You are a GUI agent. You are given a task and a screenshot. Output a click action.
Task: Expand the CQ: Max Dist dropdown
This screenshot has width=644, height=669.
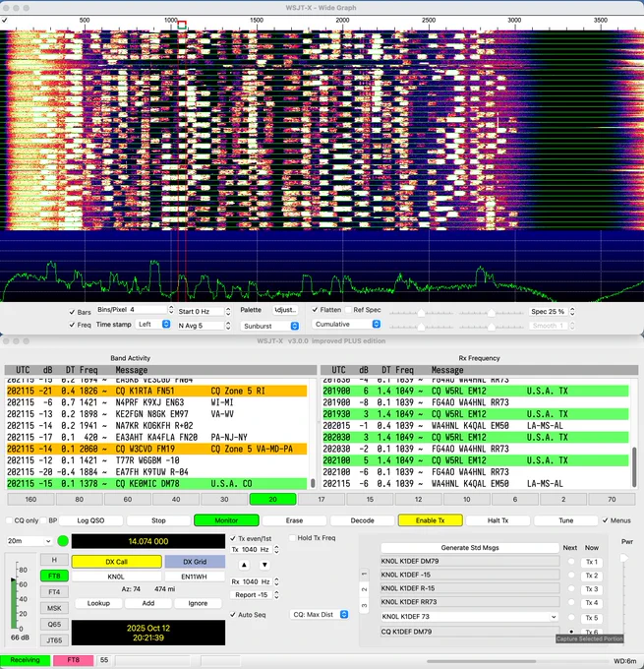(x=320, y=615)
